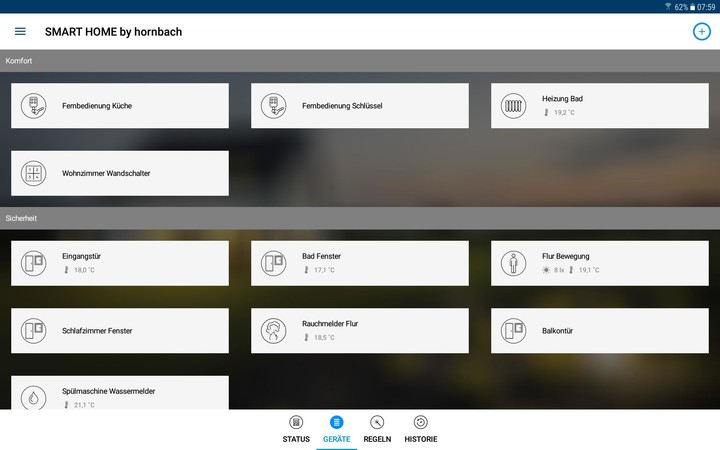Open the Fernbedienung Küche device card
The image size is (720, 450).
120,106
